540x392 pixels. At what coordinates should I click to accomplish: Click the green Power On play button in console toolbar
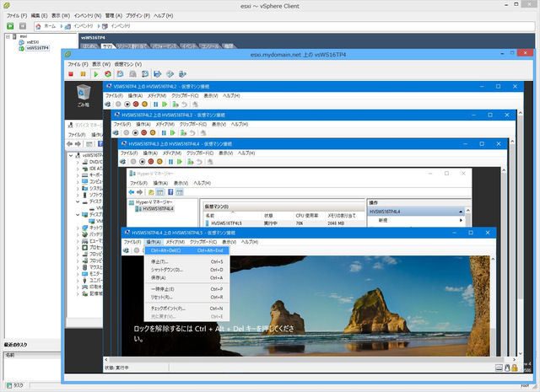pos(95,74)
